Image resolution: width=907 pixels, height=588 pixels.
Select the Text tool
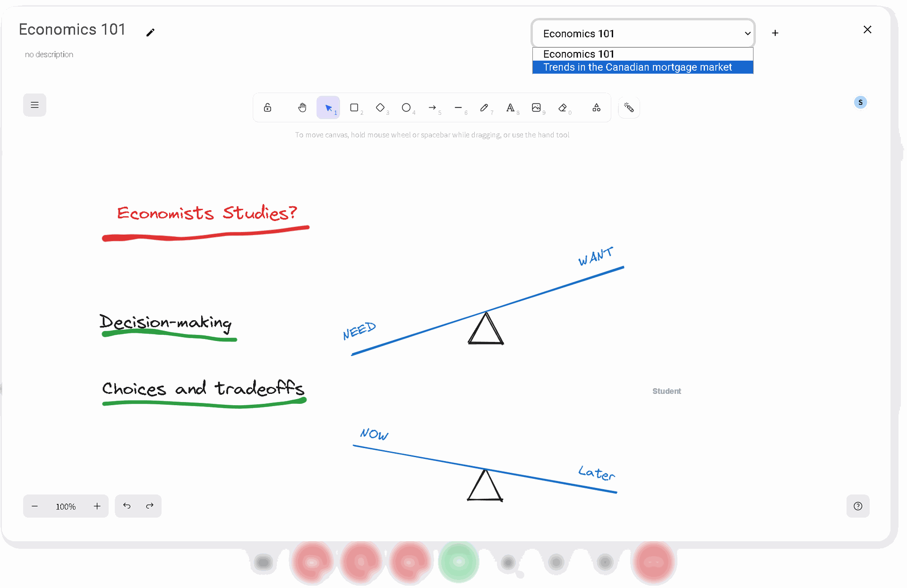pos(510,108)
